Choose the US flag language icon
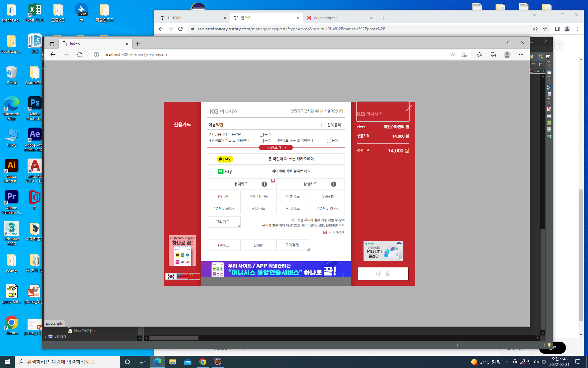The width and height of the screenshot is (588, 368). coord(183,276)
